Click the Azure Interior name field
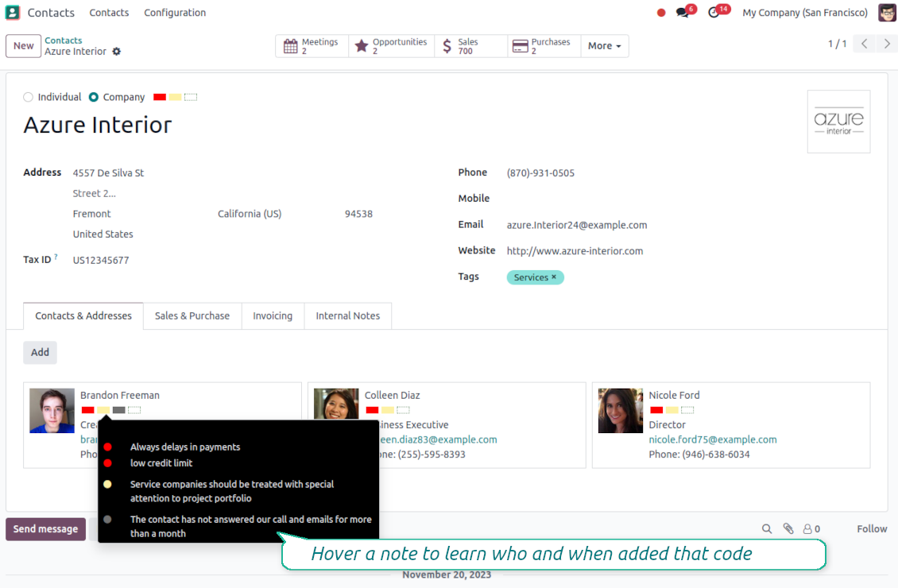This screenshot has height=588, width=898. [98, 125]
